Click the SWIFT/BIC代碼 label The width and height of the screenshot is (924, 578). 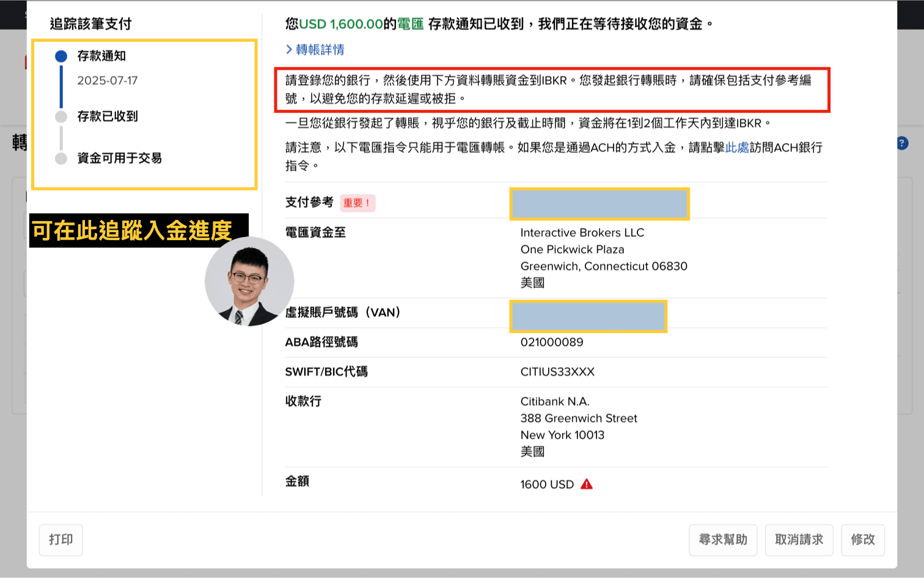point(326,371)
